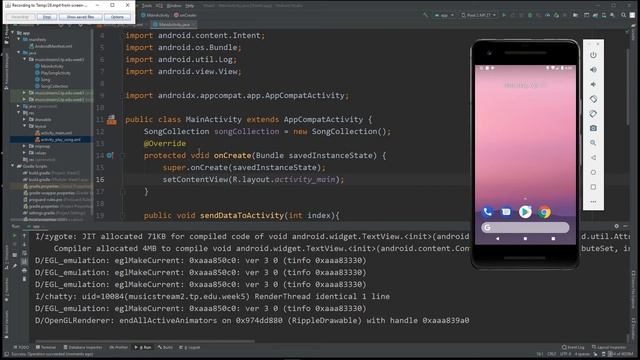Open the Pixel device selector dropdown
Image resolution: width=640 pixels, height=360 pixels.
pos(479,15)
